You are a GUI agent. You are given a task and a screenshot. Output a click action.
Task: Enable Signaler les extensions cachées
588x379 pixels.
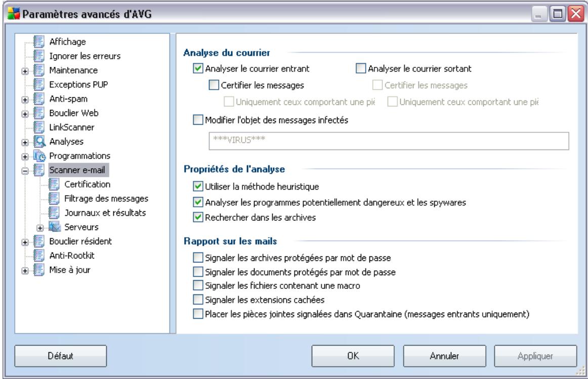[x=198, y=300]
